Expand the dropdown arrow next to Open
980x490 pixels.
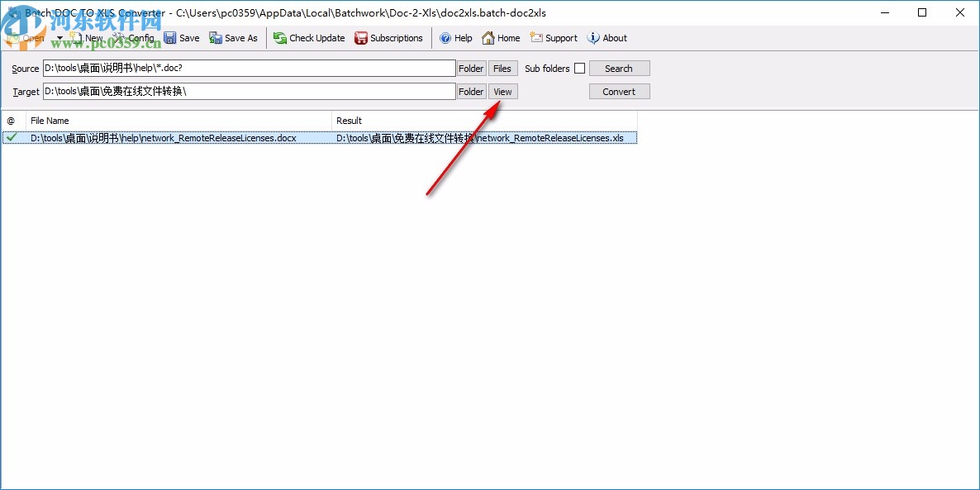point(59,37)
